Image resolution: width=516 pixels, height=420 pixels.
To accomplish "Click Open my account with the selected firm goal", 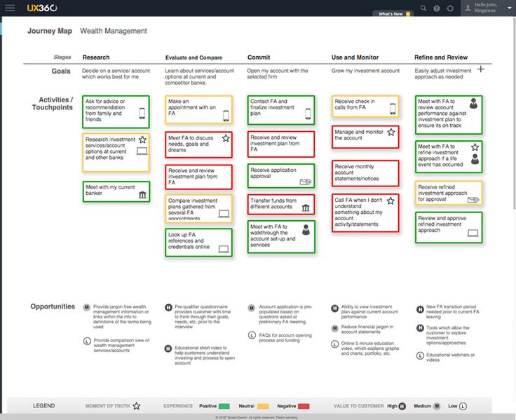I will 278,74.
